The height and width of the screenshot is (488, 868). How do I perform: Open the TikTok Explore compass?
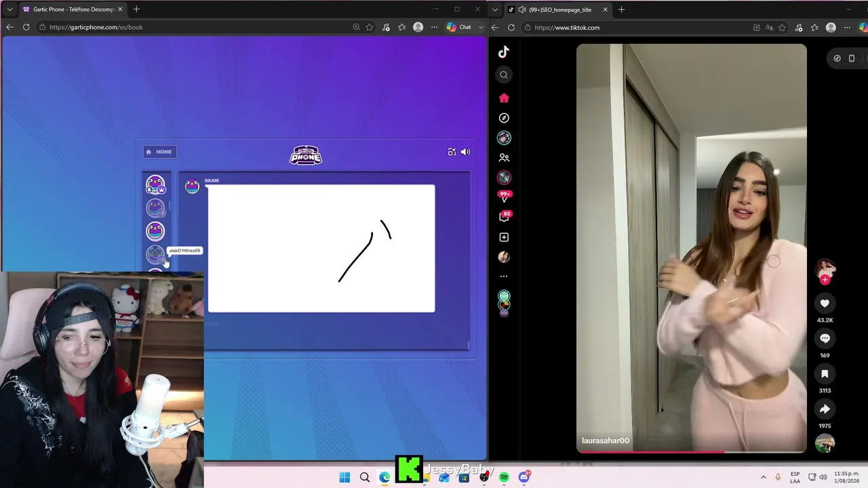tap(504, 118)
